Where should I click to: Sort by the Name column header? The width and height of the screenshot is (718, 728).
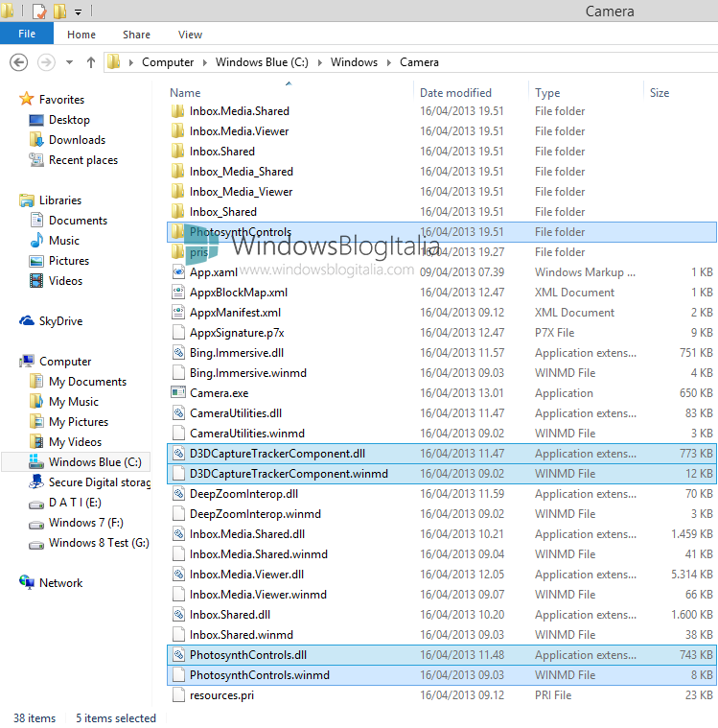click(x=185, y=93)
